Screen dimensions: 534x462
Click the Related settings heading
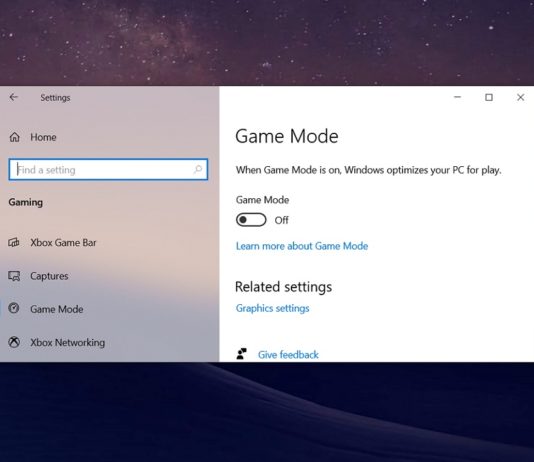[x=283, y=287]
